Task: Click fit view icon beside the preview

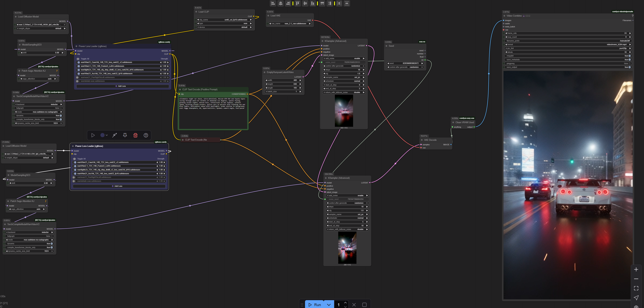Action: [x=636, y=288]
